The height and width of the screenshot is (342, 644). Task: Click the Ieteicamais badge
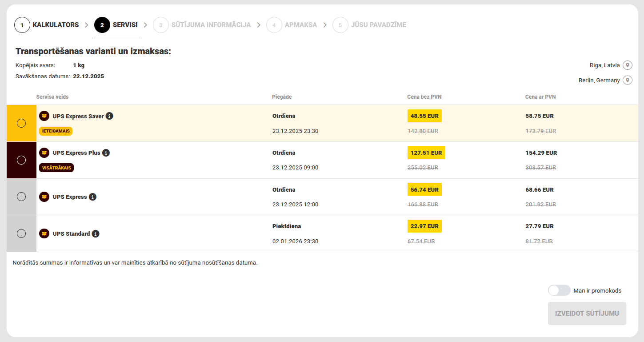tap(56, 131)
